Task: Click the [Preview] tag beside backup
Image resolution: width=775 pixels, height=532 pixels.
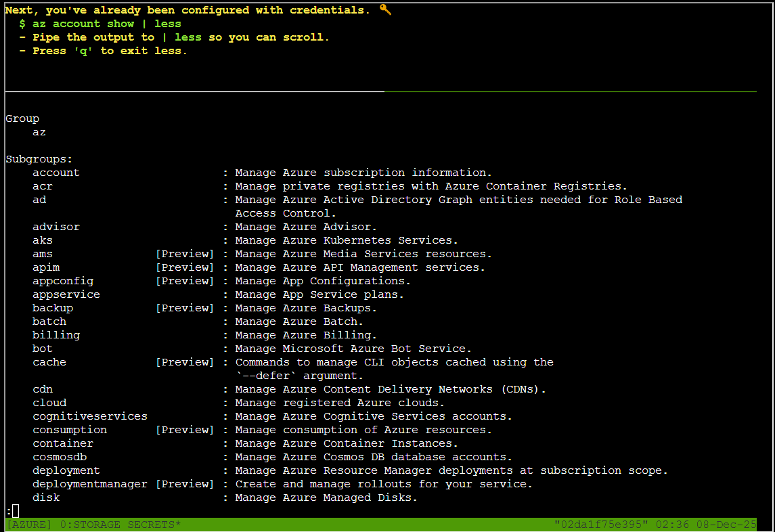Action: click(185, 308)
